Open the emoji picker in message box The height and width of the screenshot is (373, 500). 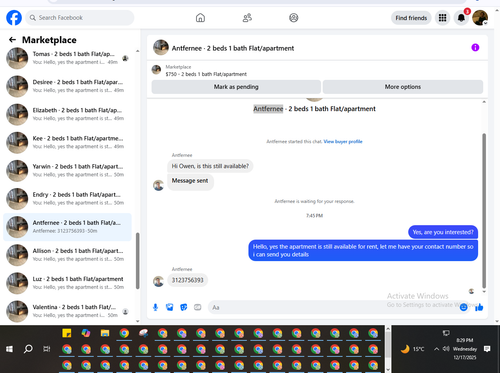pyautogui.click(x=463, y=307)
